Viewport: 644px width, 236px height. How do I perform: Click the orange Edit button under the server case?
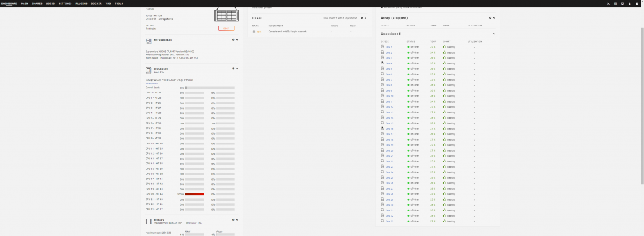pyautogui.click(x=226, y=28)
